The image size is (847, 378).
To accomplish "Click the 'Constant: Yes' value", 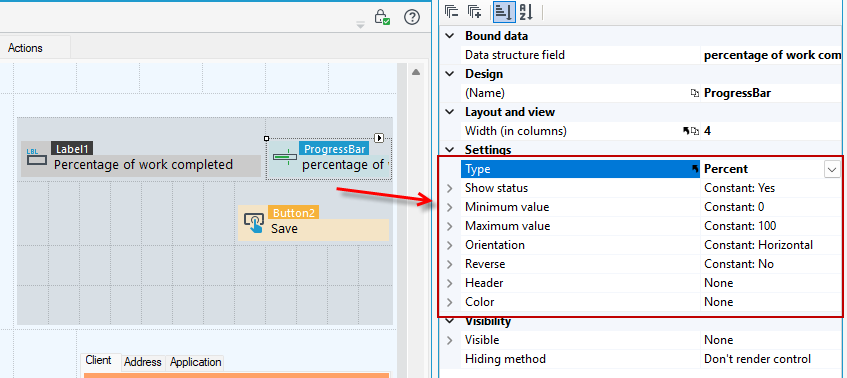I will point(740,188).
